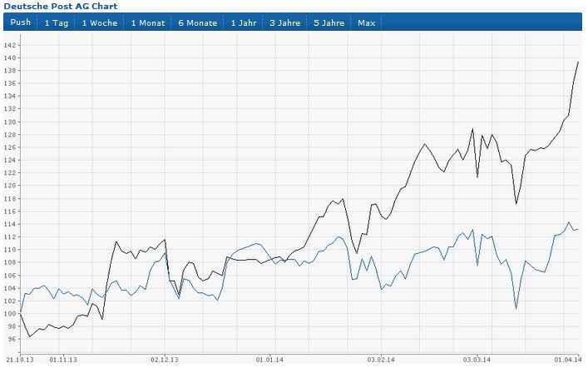
Task: Click the Deutsche Post AG Chart title
Action: pyautogui.click(x=61, y=6)
